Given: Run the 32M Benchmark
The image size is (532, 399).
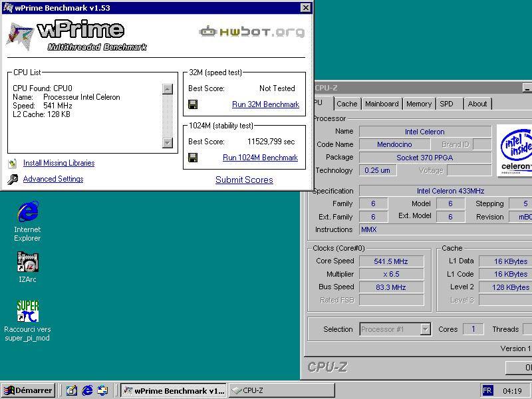Looking at the screenshot, I should [265, 104].
